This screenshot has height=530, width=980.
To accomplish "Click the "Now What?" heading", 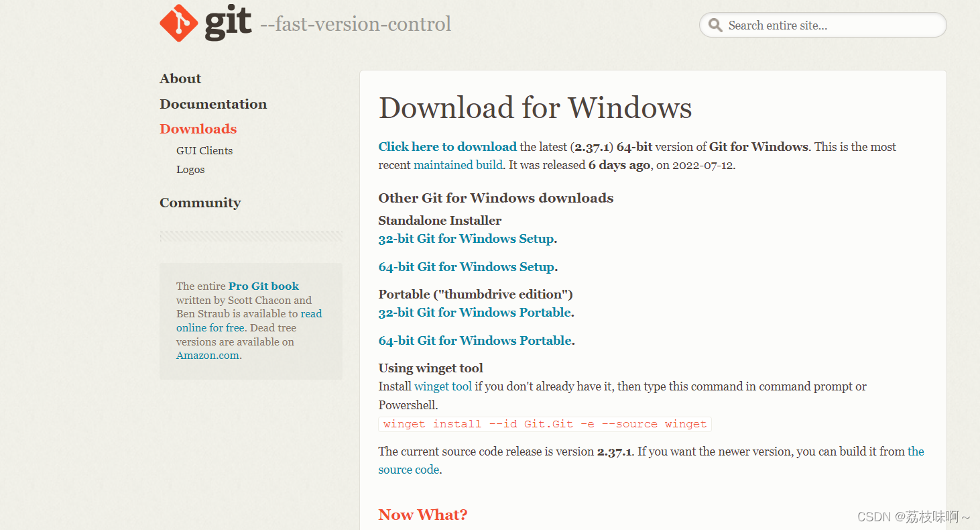I will tap(423, 515).
